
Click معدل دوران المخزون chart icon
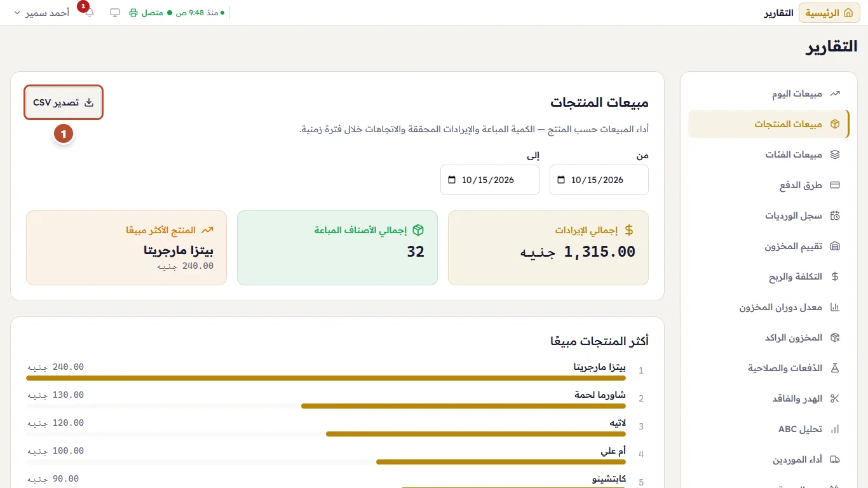tap(836, 308)
